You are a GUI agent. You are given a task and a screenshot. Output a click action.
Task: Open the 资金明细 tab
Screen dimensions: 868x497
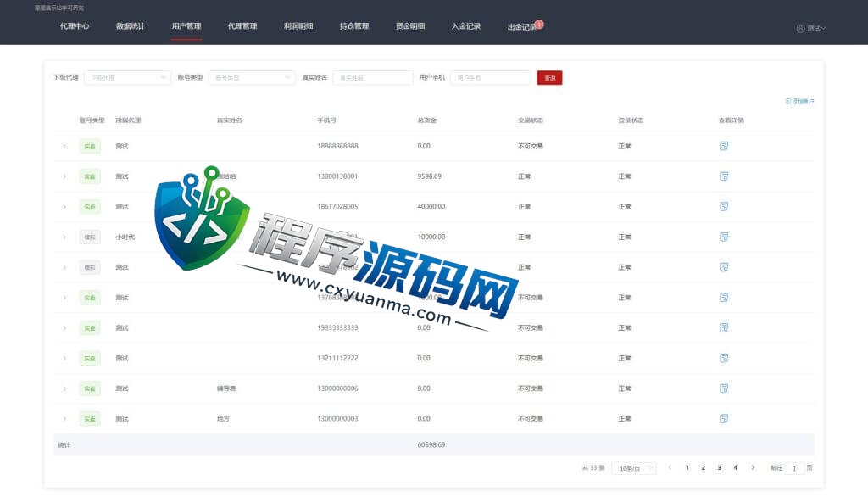click(x=410, y=26)
